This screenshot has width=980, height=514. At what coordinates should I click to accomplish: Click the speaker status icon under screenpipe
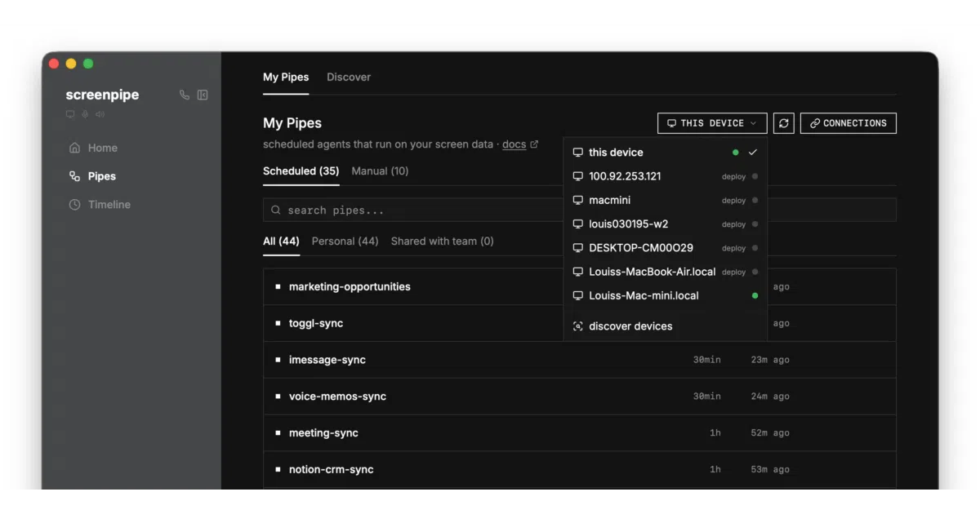pyautogui.click(x=100, y=114)
